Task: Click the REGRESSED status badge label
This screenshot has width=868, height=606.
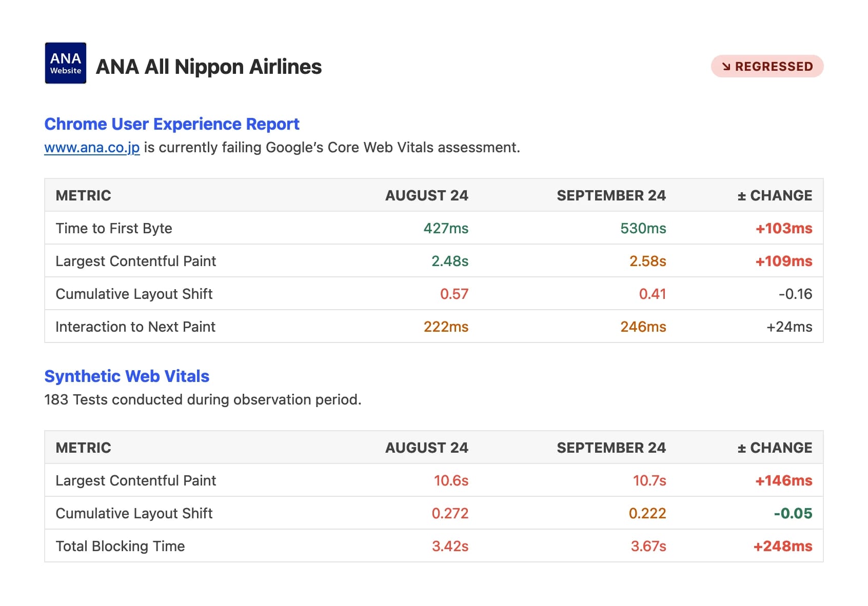Action: tap(774, 67)
